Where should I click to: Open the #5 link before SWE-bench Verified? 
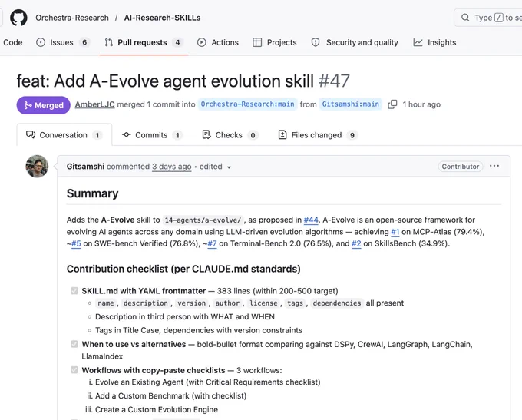click(x=76, y=243)
